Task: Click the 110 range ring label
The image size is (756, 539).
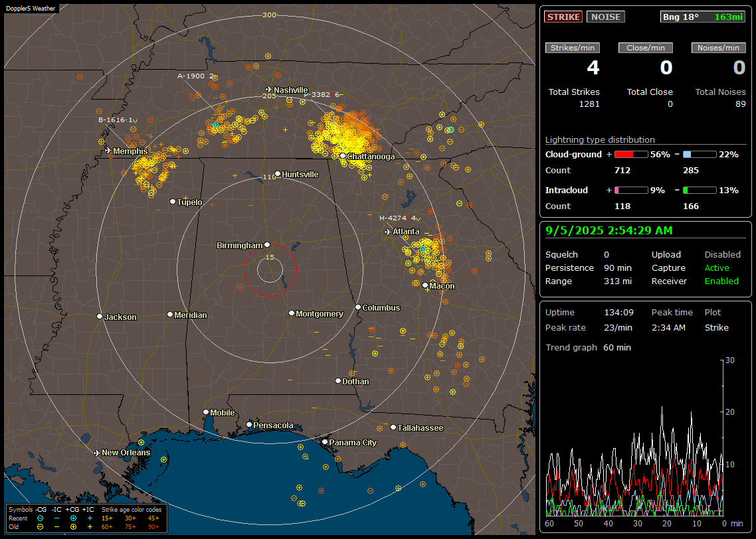Action: click(x=269, y=177)
